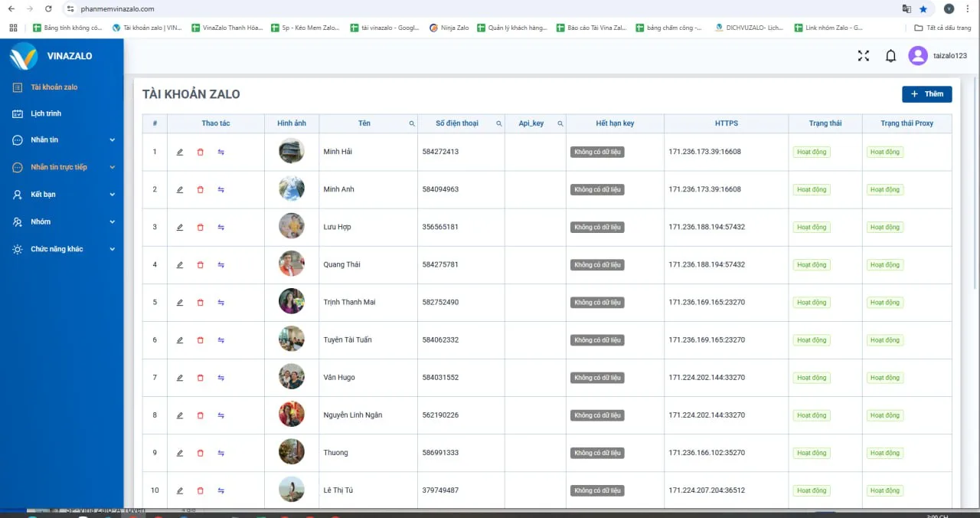Click the swap arrows icon for Lưu Hợp

coord(221,227)
